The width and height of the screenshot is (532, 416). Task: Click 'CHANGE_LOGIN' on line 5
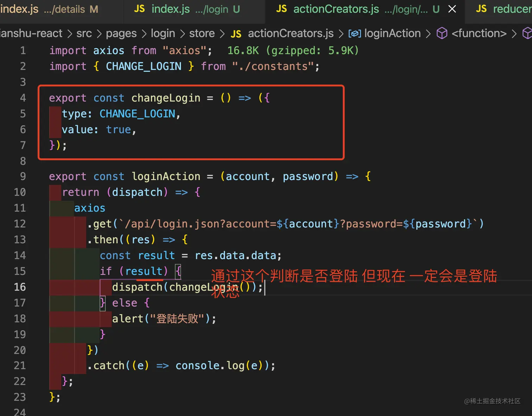[x=137, y=114]
